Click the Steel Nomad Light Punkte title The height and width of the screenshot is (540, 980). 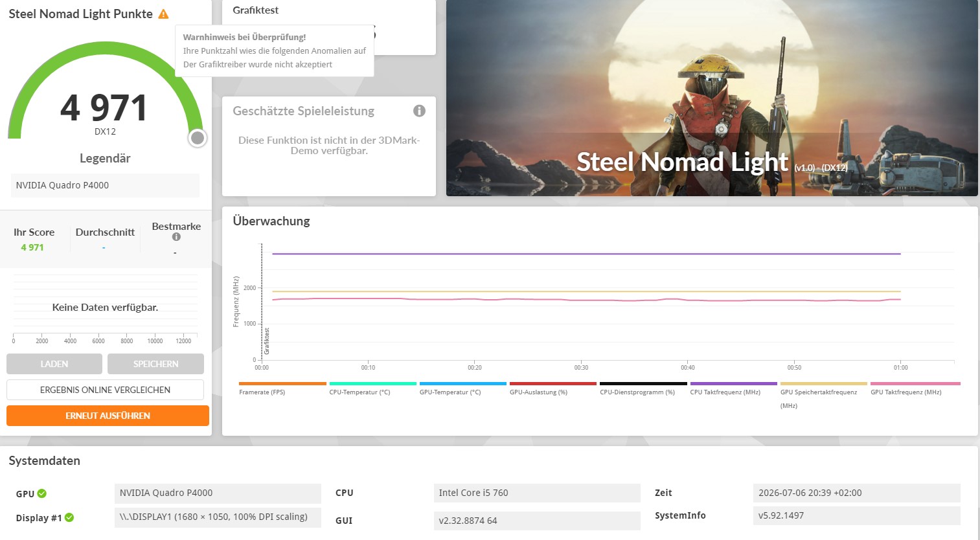(80, 14)
